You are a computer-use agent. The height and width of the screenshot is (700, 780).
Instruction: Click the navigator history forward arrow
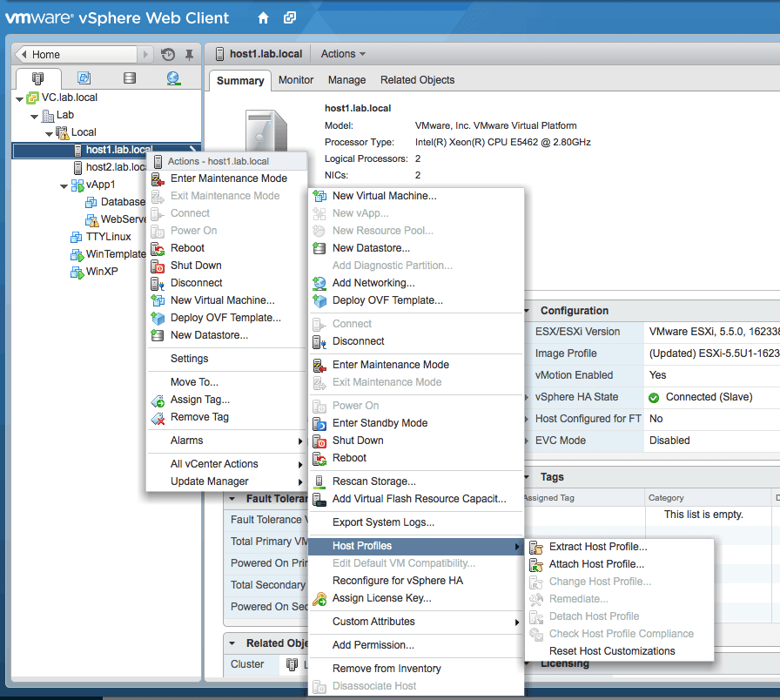click(145, 54)
